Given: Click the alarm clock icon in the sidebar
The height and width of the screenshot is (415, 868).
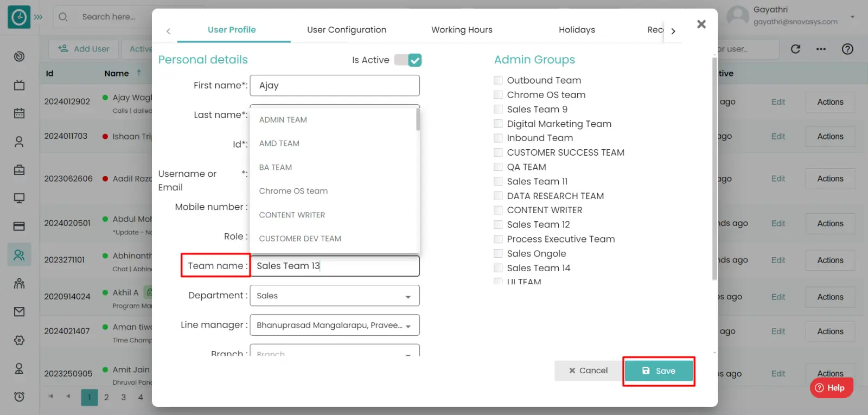Looking at the screenshot, I should [x=19, y=397].
